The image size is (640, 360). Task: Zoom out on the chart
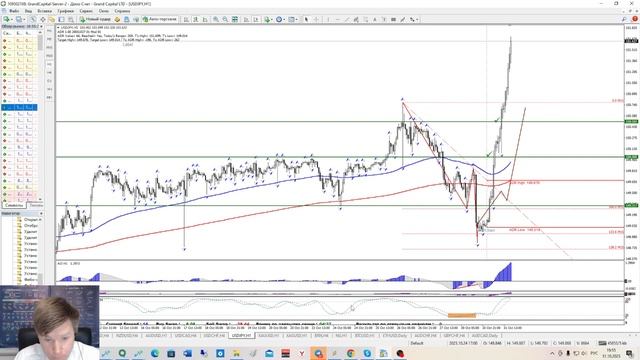coord(225,19)
